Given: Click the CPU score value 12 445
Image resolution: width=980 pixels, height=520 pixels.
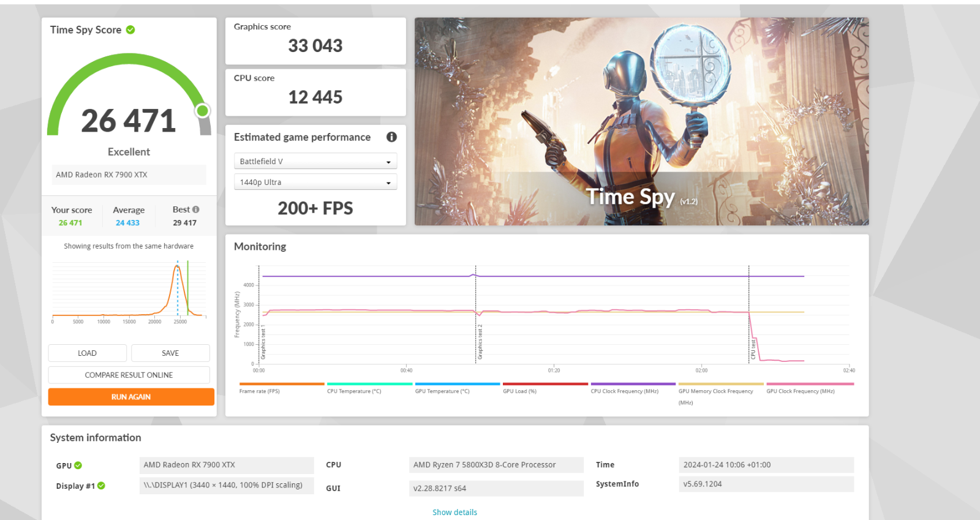Looking at the screenshot, I should [315, 97].
